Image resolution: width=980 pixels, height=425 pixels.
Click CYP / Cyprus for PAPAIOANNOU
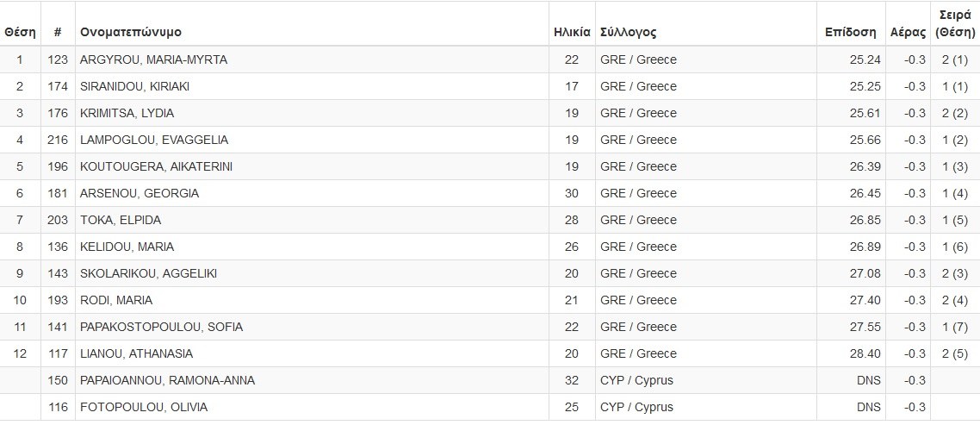636,380
